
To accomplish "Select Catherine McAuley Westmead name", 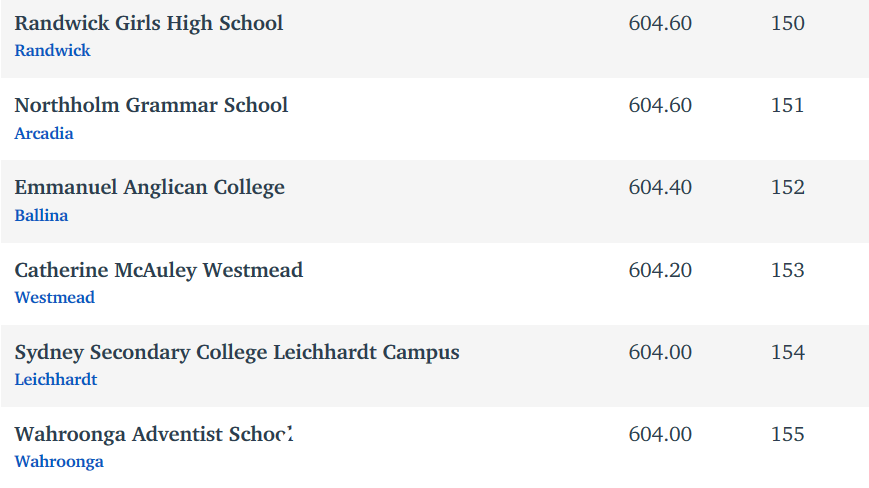I will pos(159,270).
